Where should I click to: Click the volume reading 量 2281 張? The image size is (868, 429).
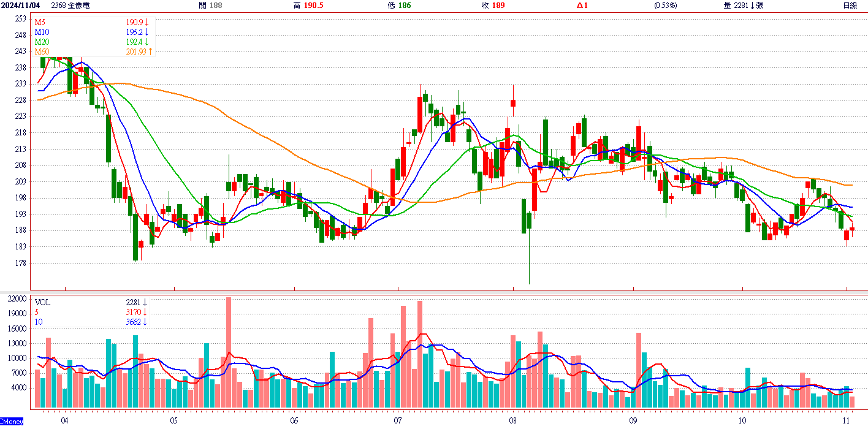pos(743,6)
